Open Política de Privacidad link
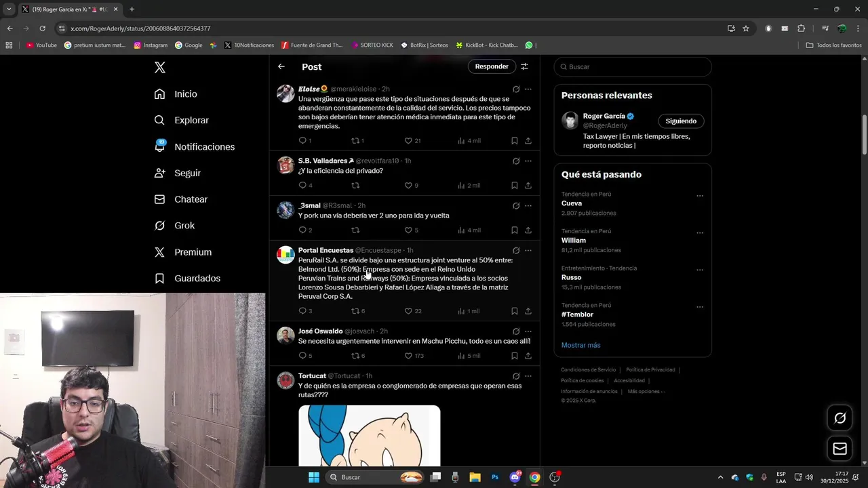 click(x=650, y=370)
